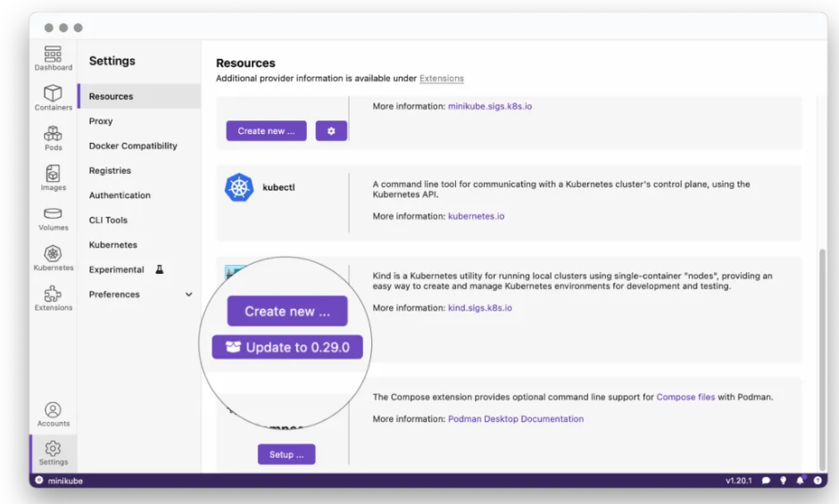Click version v1.20.1 in status bar

(738, 481)
